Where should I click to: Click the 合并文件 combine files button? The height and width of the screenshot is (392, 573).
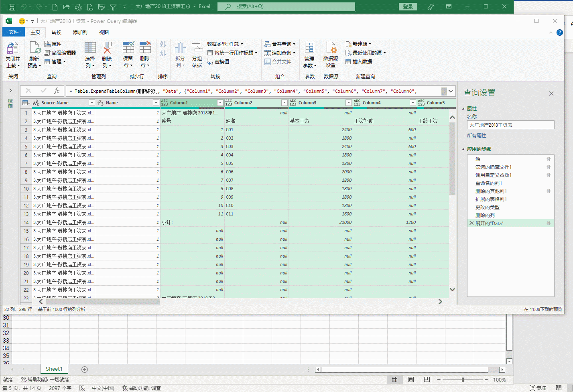[278, 61]
